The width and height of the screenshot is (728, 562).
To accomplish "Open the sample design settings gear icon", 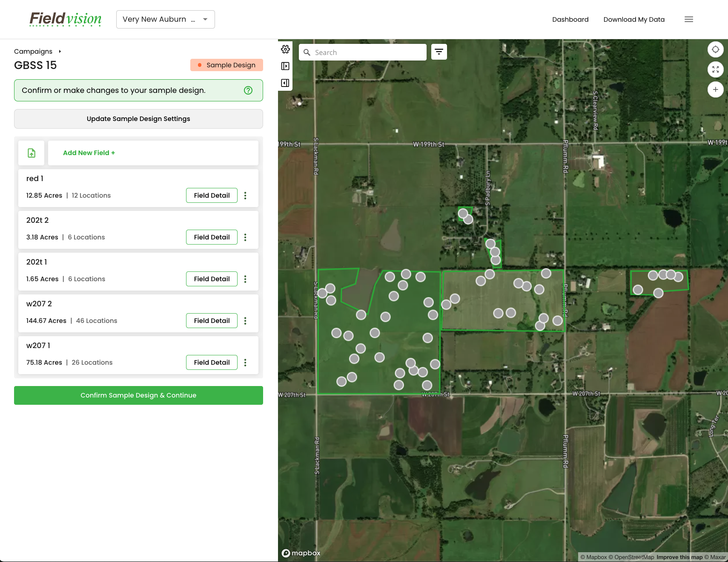I will click(285, 49).
